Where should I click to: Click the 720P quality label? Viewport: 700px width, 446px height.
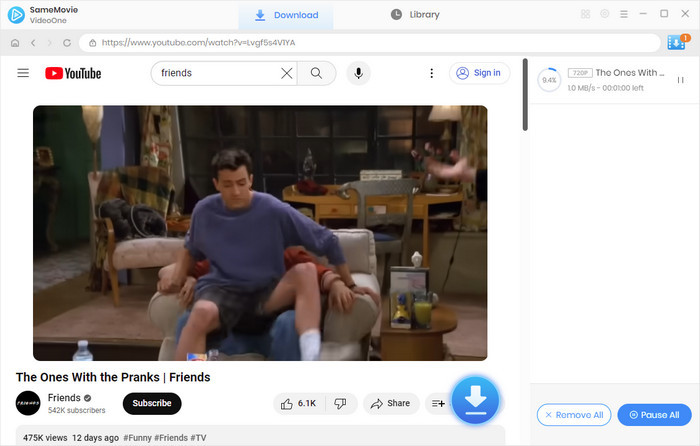coord(580,73)
